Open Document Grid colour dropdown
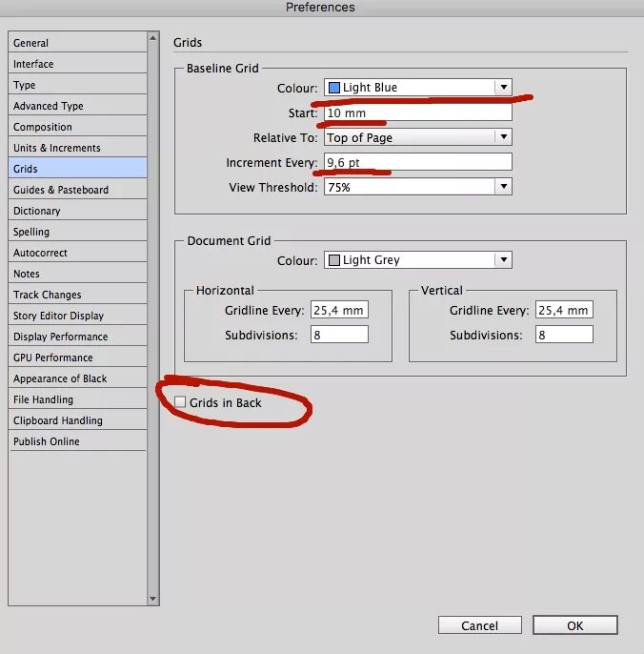Image resolution: width=644 pixels, height=654 pixels. [418, 260]
